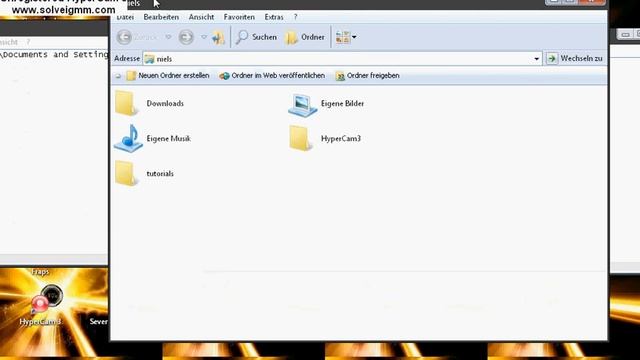The image size is (640, 360).
Task: Click the views layout icon
Action: (x=342, y=37)
